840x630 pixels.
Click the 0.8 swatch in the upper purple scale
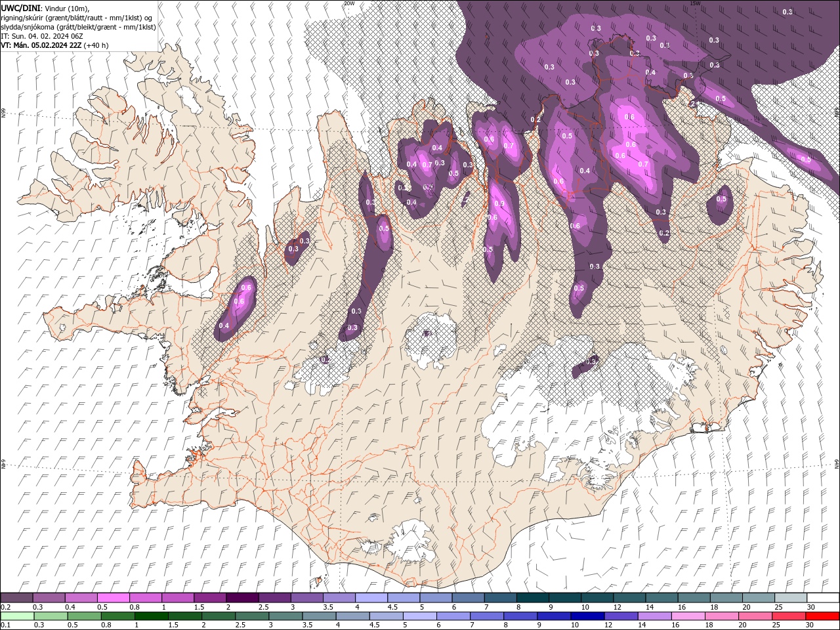pos(146,598)
